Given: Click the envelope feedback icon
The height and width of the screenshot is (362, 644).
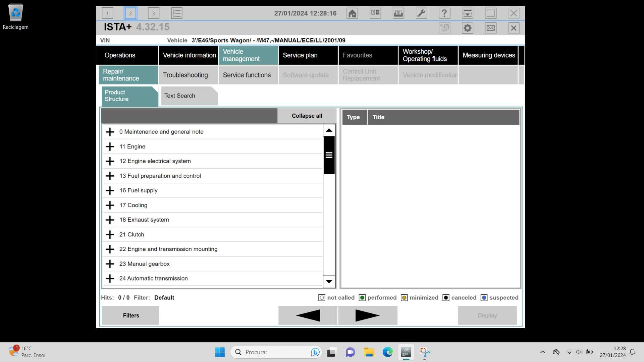Looking at the screenshot, I should click(490, 28).
